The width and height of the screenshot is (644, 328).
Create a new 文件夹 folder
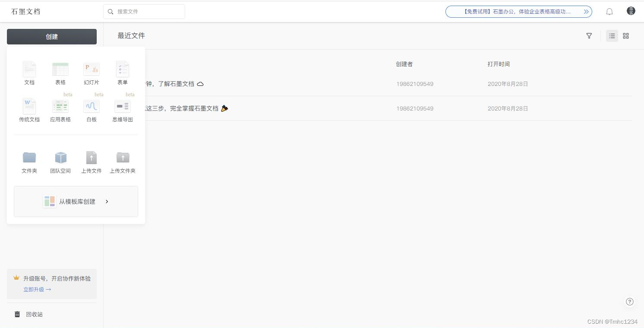pos(29,162)
